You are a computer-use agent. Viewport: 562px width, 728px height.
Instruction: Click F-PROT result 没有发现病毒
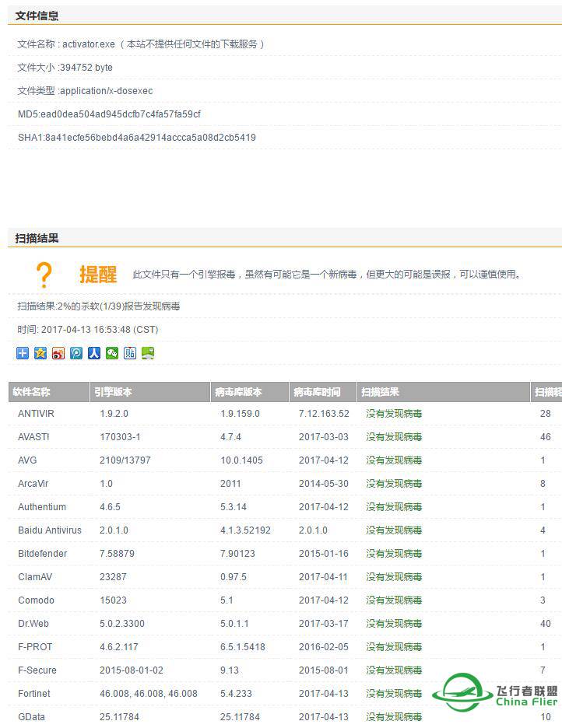pyautogui.click(x=394, y=647)
